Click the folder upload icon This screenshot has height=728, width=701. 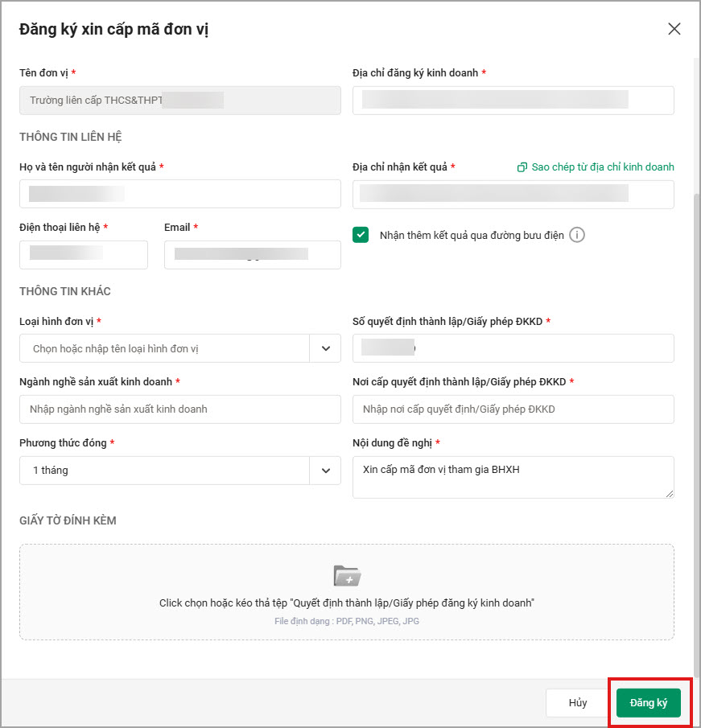pos(347,576)
